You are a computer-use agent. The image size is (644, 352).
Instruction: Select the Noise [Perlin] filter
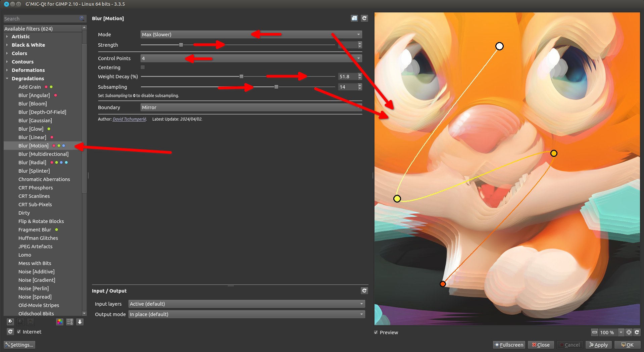tap(34, 288)
